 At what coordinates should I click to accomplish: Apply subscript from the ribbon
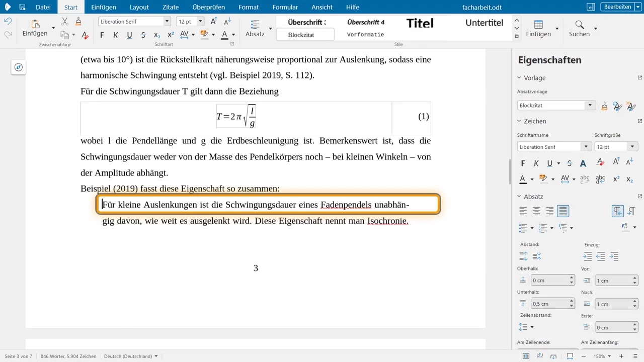(x=157, y=35)
